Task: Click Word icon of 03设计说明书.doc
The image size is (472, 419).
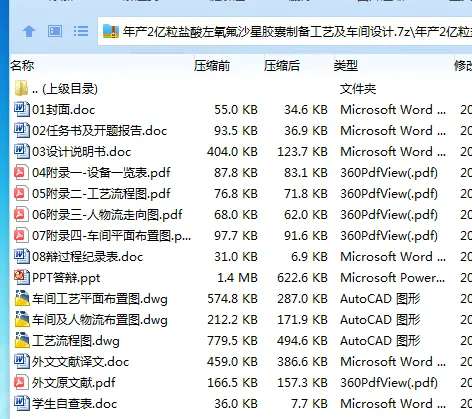Action: [21, 151]
